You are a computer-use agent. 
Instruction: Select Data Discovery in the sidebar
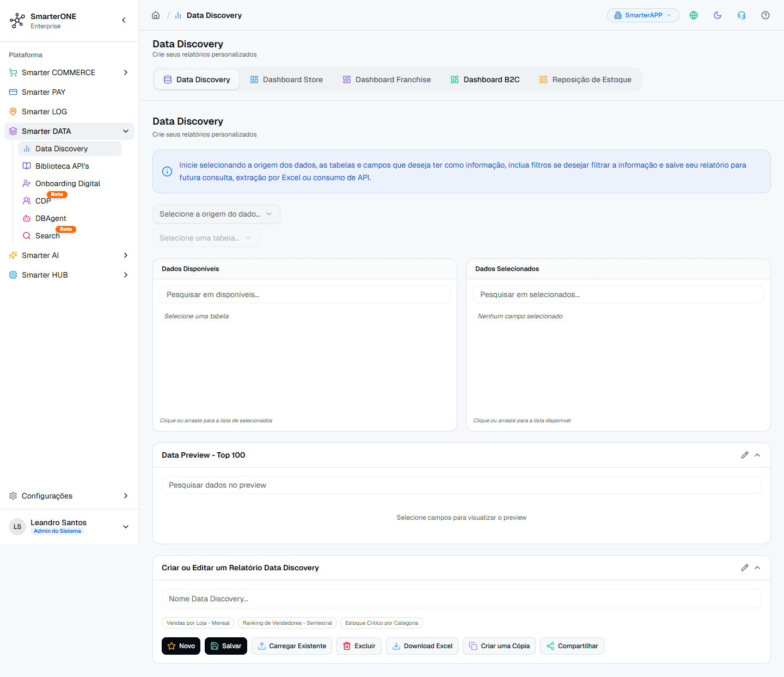point(70,149)
